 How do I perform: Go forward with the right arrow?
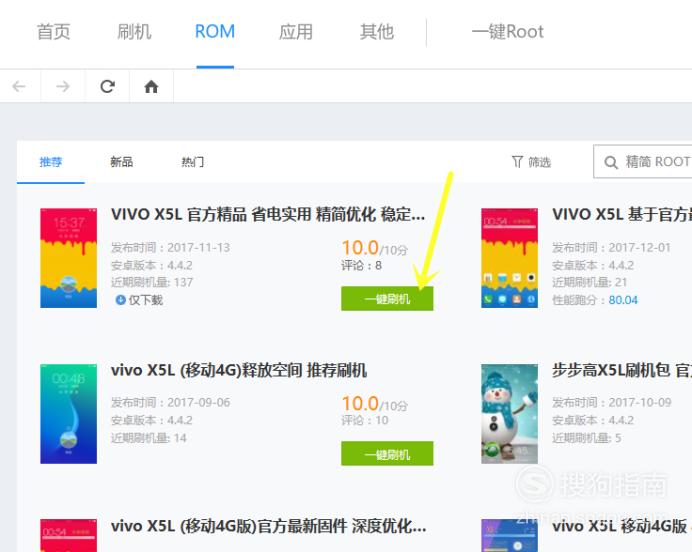[63, 86]
